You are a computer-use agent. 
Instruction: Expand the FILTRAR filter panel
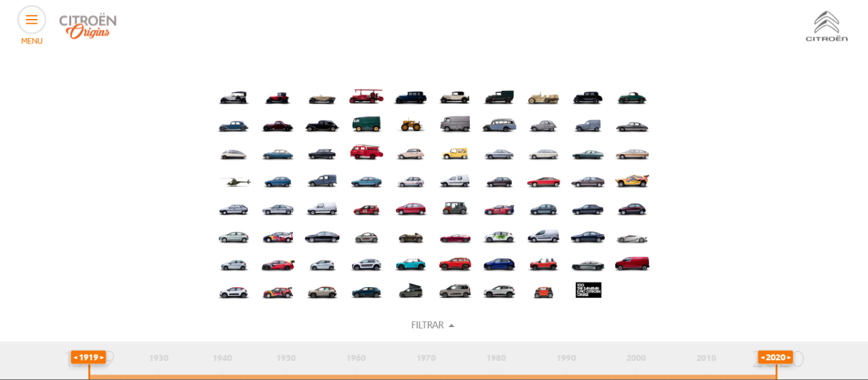click(427, 325)
